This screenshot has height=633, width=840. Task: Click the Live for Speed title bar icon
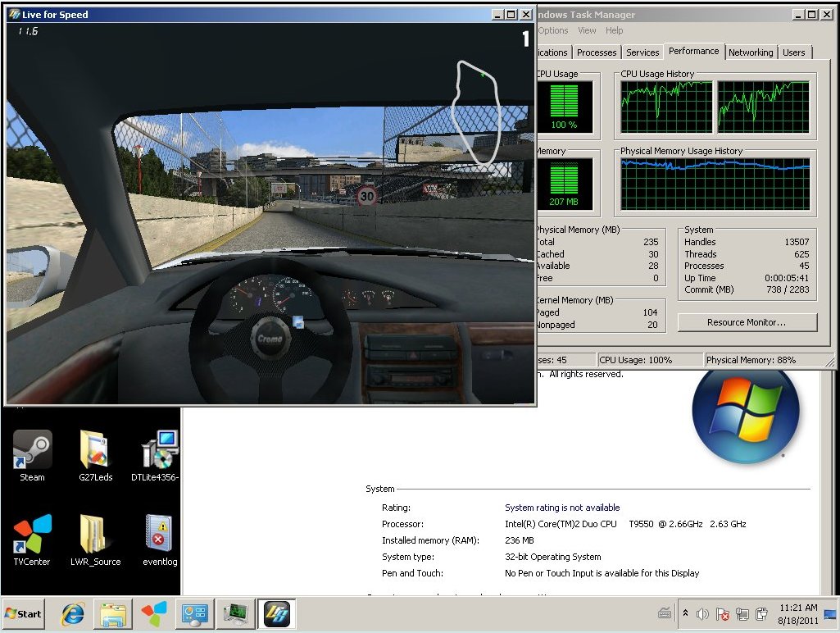[15, 15]
